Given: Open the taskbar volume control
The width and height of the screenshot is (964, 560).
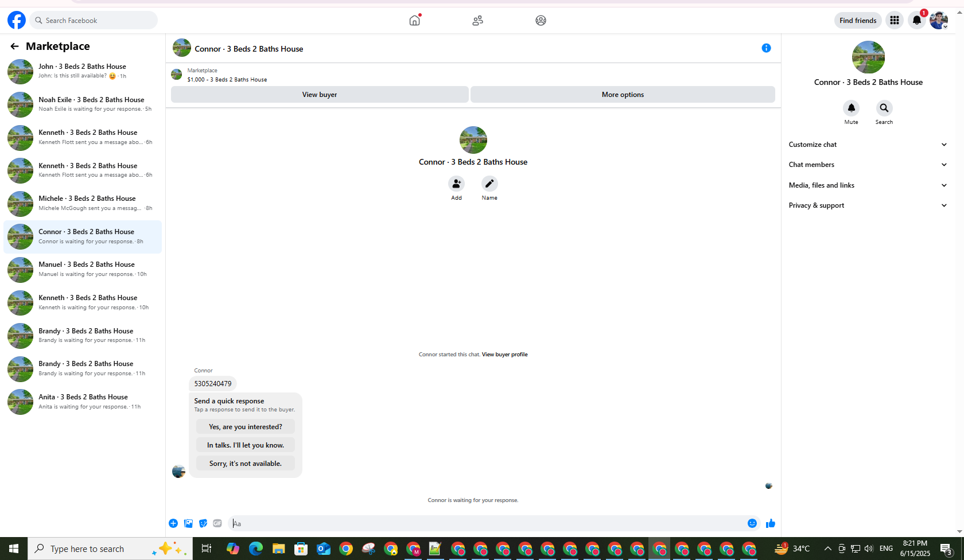Looking at the screenshot, I should (869, 549).
